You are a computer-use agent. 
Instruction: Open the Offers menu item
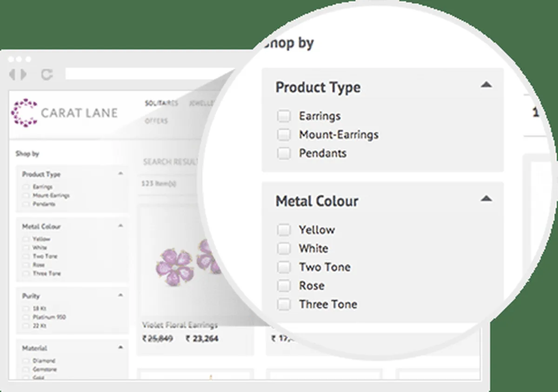(156, 121)
